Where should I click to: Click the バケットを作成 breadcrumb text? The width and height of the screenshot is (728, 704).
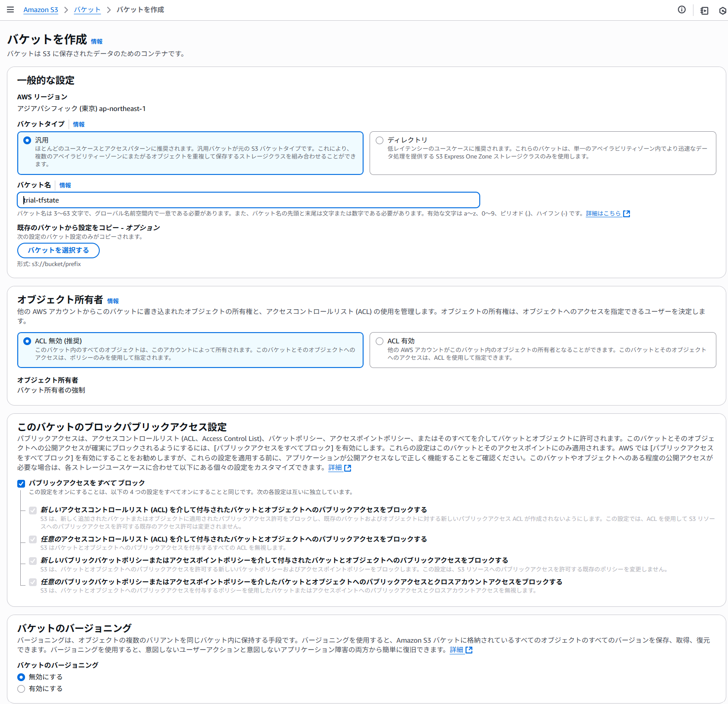tap(140, 10)
